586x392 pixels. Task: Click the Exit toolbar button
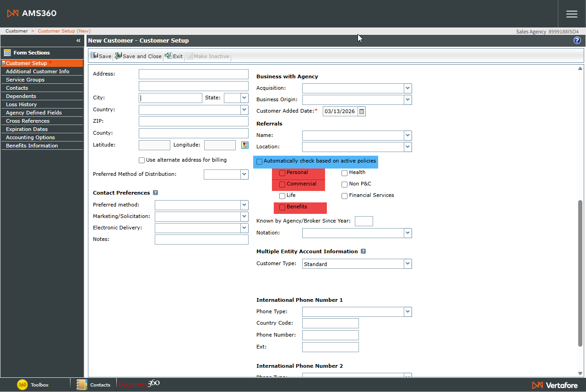[x=174, y=56]
